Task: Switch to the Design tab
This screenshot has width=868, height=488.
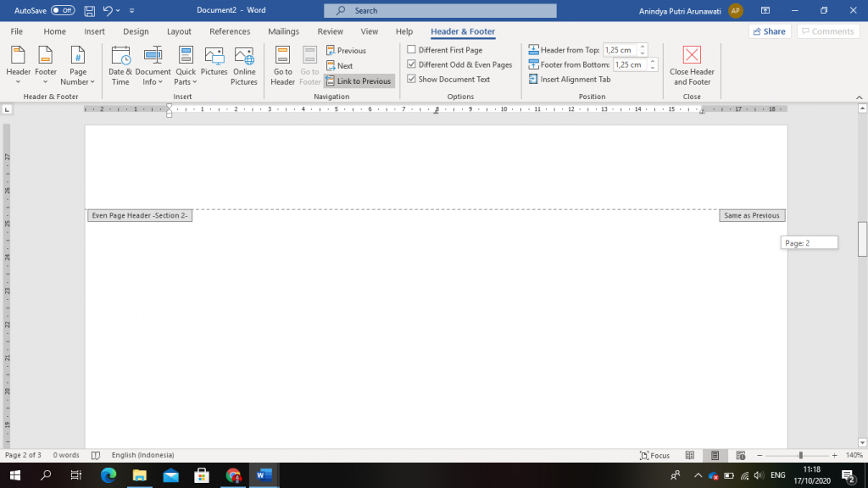Action: (136, 31)
